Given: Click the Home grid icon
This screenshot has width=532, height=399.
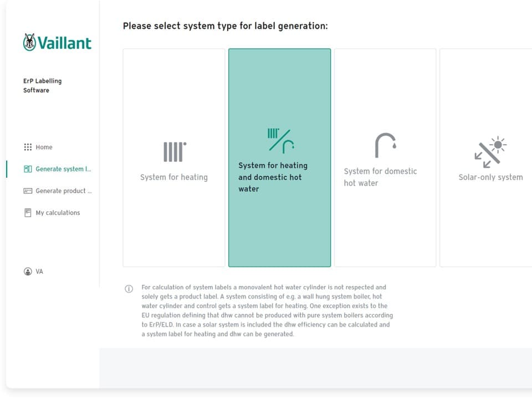Looking at the screenshot, I should click(28, 147).
